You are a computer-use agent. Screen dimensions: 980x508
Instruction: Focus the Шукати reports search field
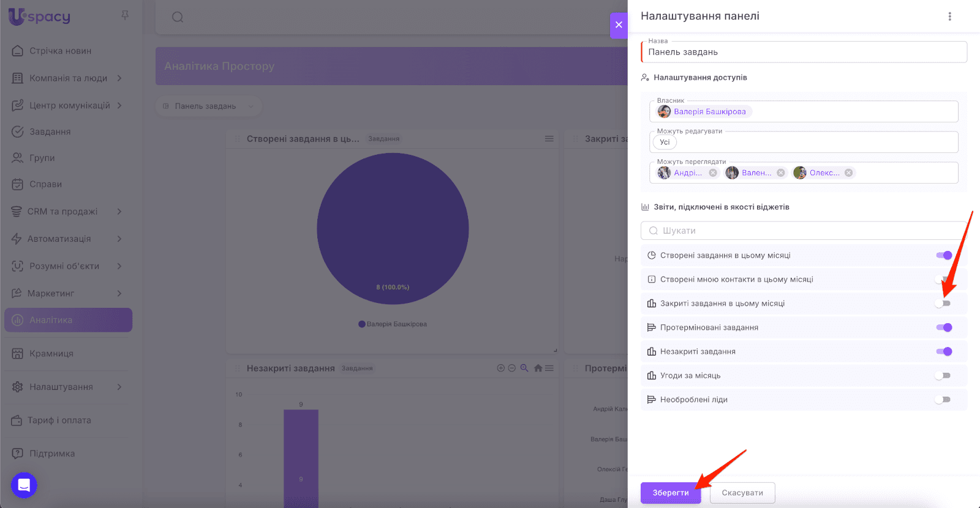(x=804, y=231)
